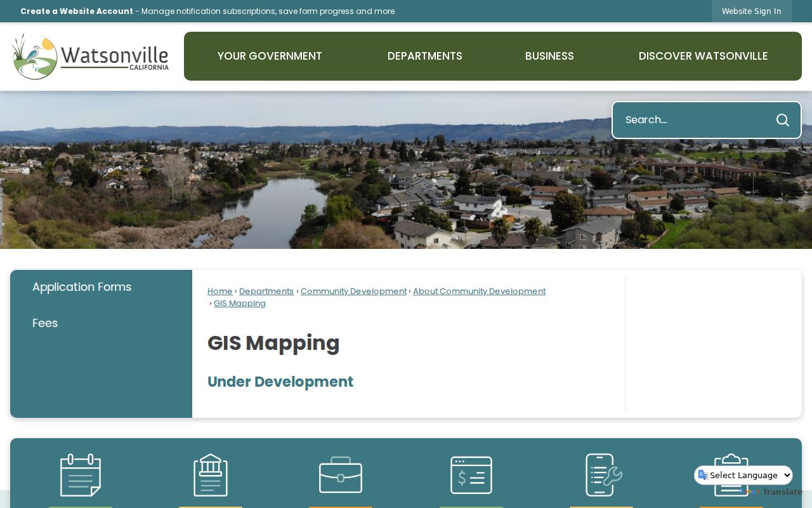Click the Community Development breadcrumb link

353,291
